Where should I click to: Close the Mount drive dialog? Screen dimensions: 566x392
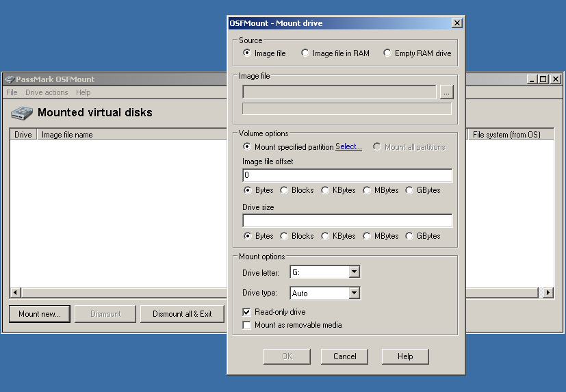(457, 23)
